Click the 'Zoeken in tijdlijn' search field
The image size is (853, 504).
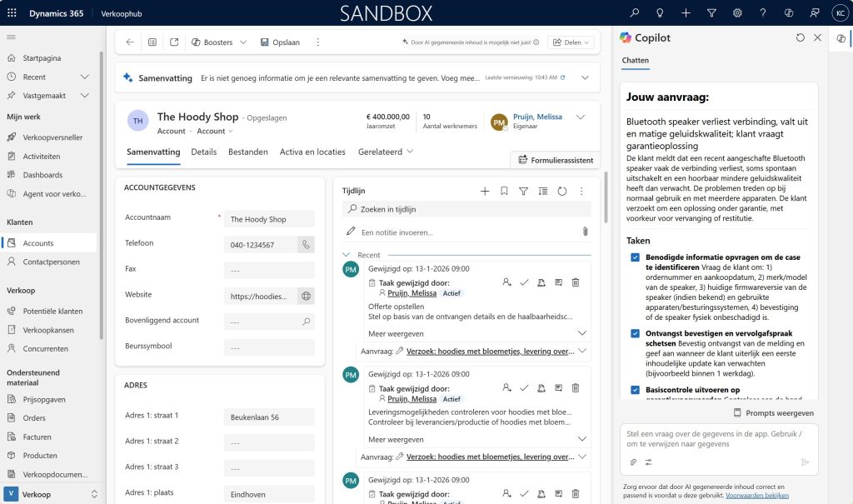click(466, 209)
